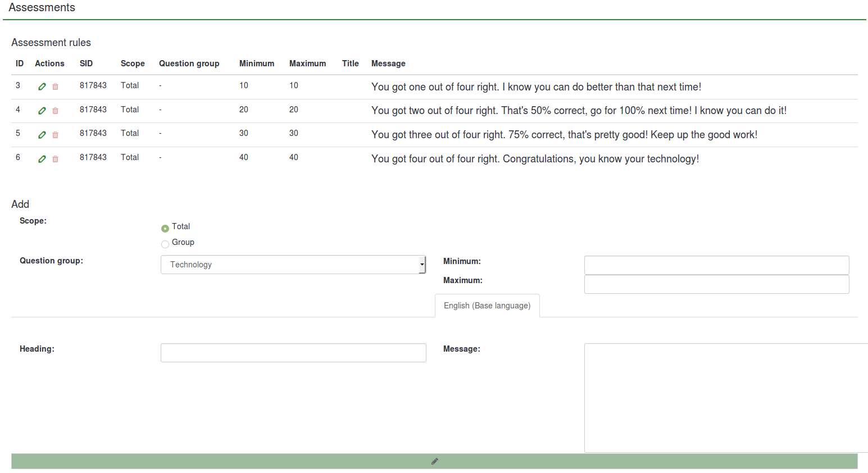This screenshot has width=868, height=473.
Task: Delete assessment rule with ID 3
Action: point(55,87)
